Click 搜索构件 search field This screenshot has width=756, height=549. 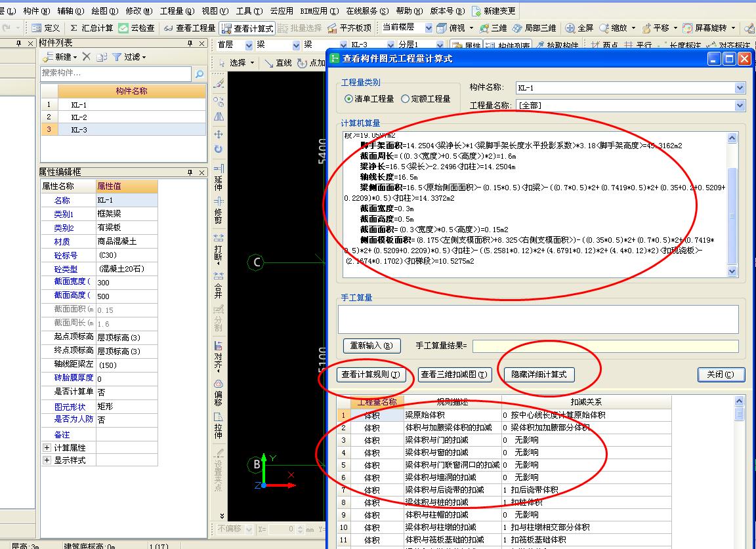116,73
